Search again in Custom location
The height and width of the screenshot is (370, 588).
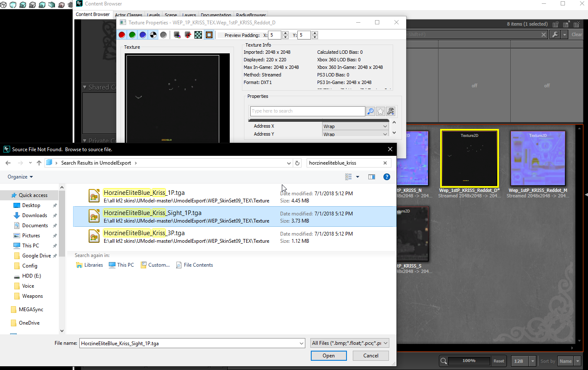click(155, 265)
